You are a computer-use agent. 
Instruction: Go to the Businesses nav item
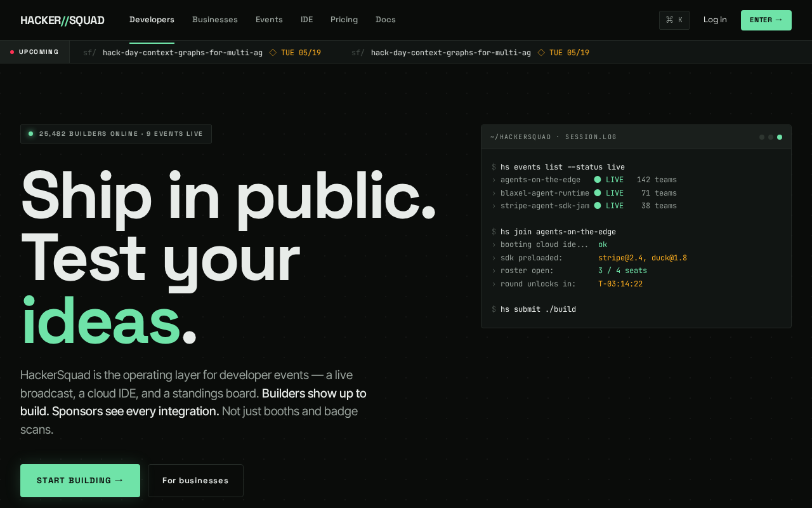pyautogui.click(x=215, y=20)
